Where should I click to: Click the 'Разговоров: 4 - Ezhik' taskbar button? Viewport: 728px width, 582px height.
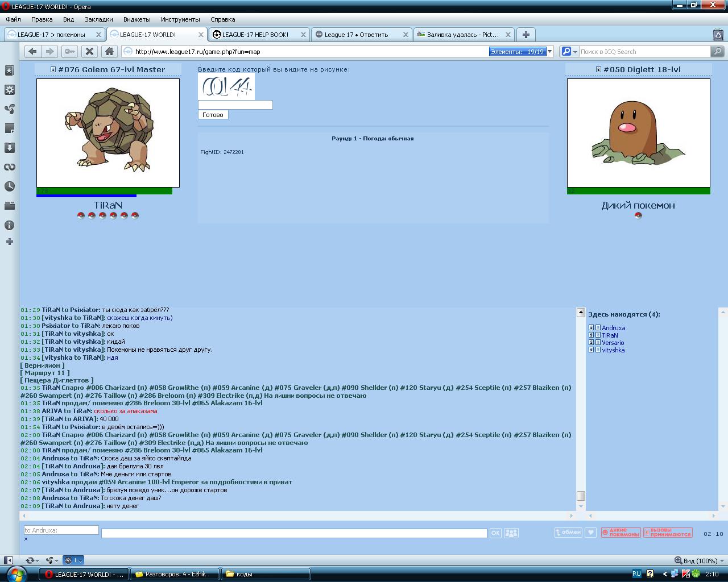(x=174, y=574)
